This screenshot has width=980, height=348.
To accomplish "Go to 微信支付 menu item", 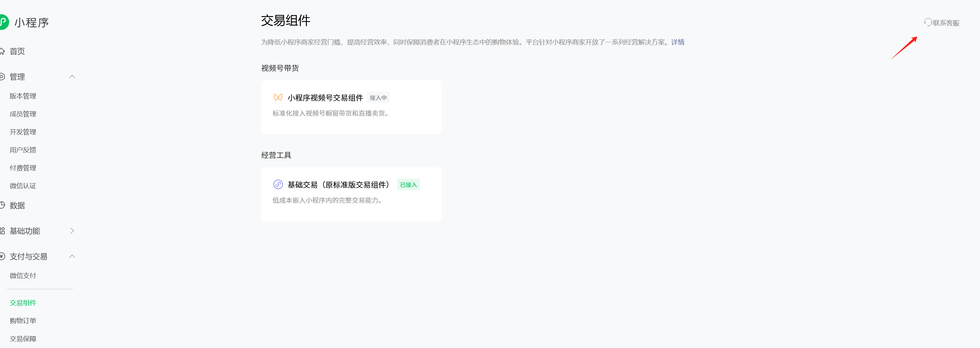I will click(23, 276).
